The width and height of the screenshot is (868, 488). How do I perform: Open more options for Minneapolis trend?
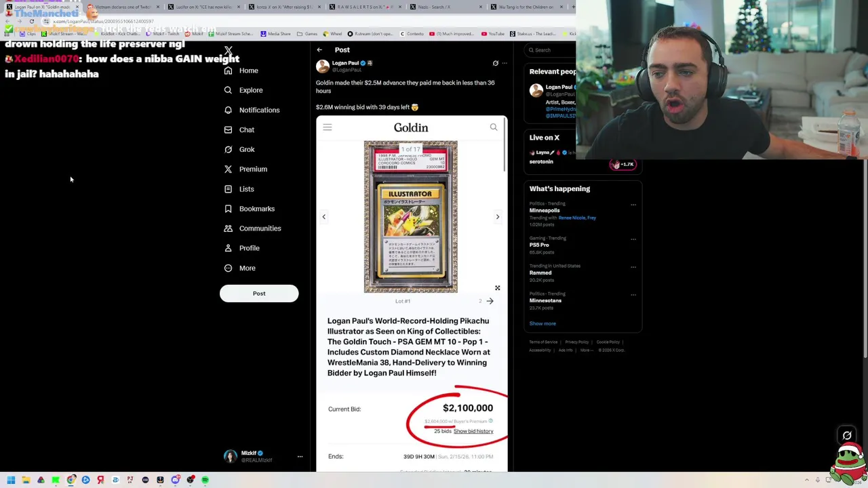coord(633,205)
